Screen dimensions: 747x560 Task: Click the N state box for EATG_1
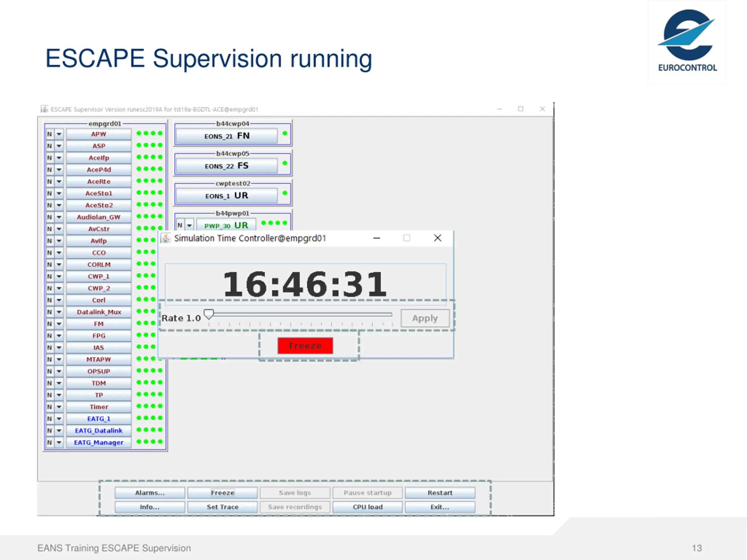50,419
